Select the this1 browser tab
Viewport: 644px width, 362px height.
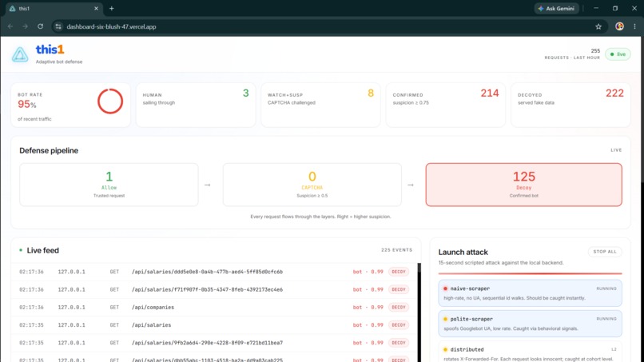click(x=54, y=8)
